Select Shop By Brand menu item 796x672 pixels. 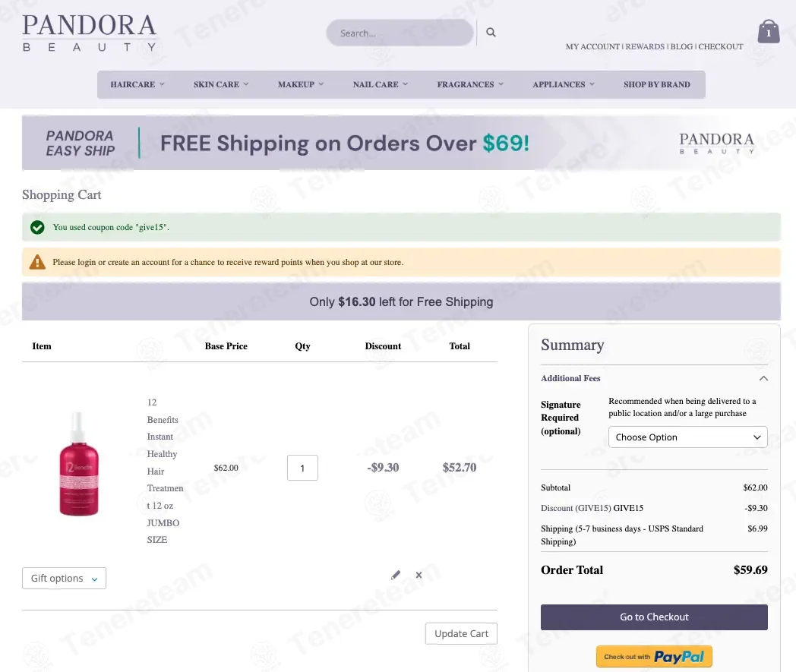[x=657, y=84]
